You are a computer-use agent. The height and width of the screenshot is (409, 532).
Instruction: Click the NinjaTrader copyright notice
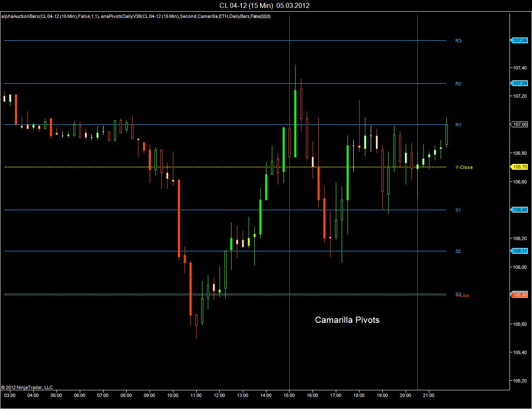[27, 387]
